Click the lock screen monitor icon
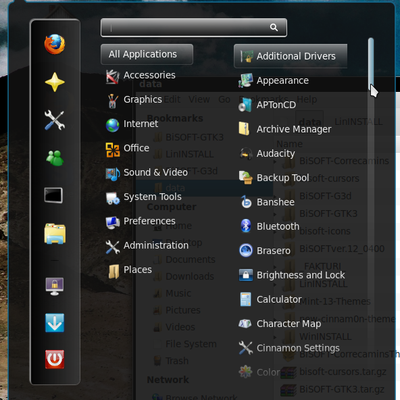This screenshot has width=400, height=400. click(55, 286)
